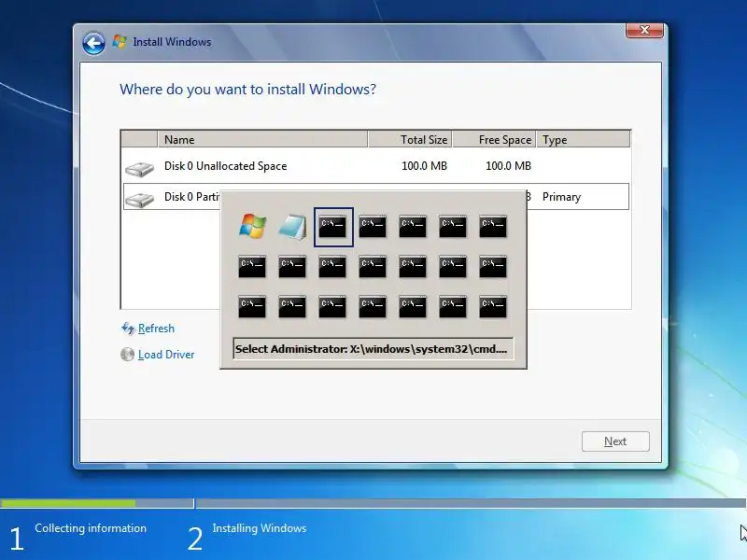The image size is (747, 560).
Task: Click the Windows flag icon beside Install Windows title
Action: (120, 42)
